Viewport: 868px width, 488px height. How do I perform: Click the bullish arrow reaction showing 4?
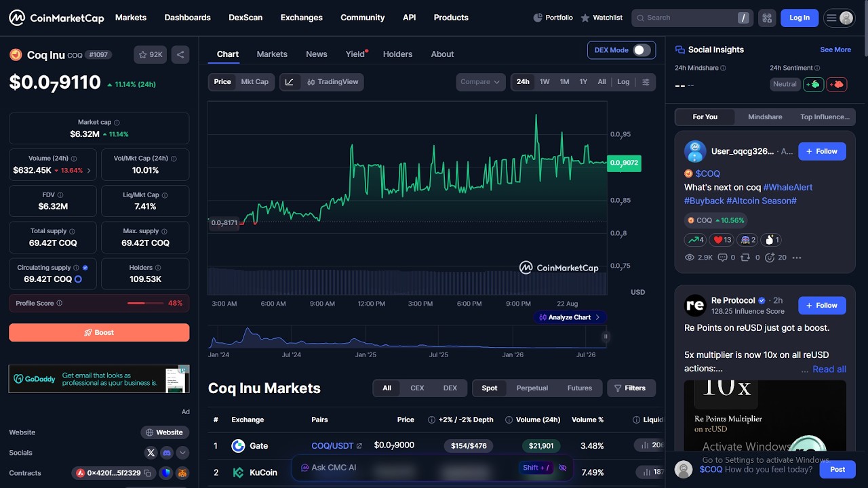coord(696,239)
